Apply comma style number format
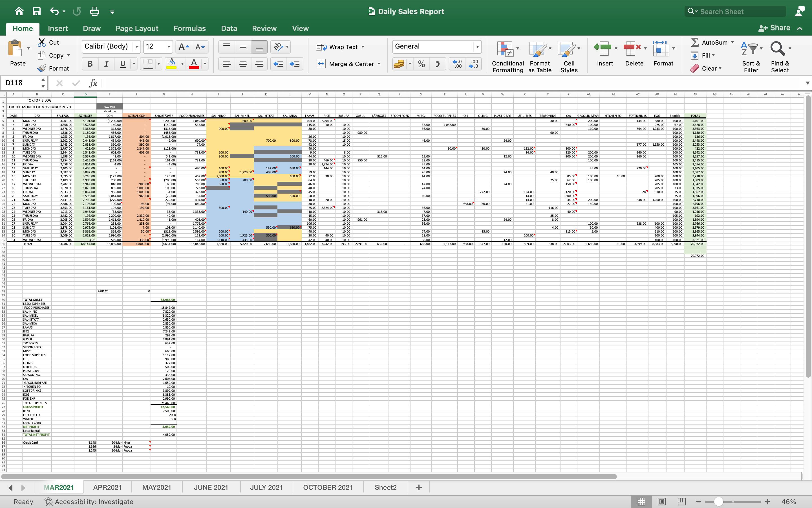Screen dimensions: 812x508 click(438, 64)
